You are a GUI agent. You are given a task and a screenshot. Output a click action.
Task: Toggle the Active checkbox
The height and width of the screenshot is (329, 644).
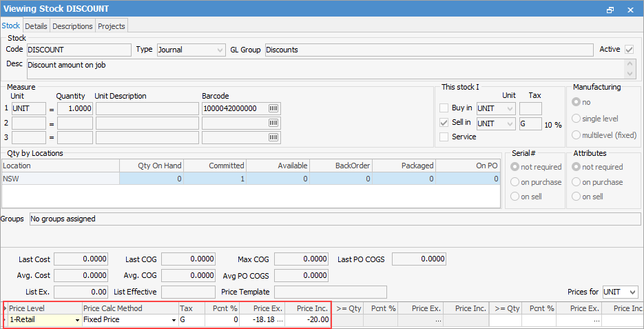click(629, 50)
